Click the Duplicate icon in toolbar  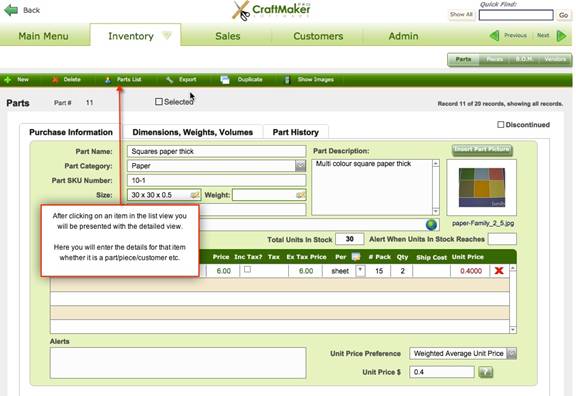[225, 79]
